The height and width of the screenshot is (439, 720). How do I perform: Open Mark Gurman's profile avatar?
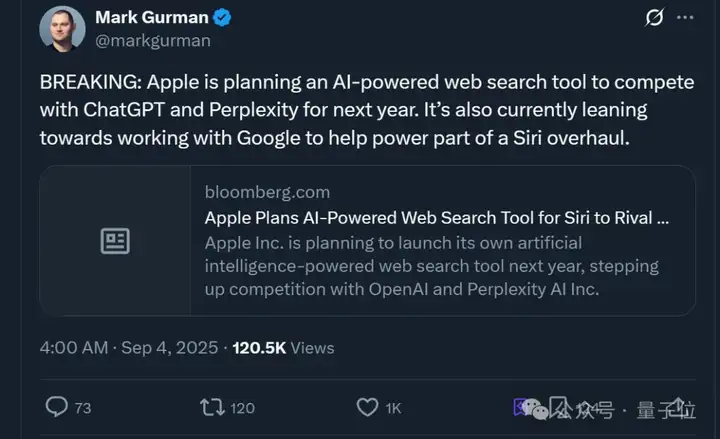[x=62, y=29]
